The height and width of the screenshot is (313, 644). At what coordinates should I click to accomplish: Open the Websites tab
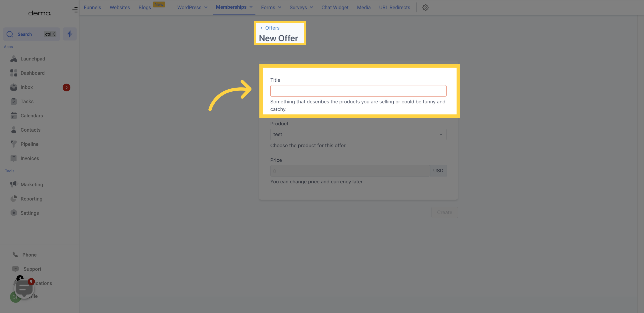pyautogui.click(x=120, y=8)
